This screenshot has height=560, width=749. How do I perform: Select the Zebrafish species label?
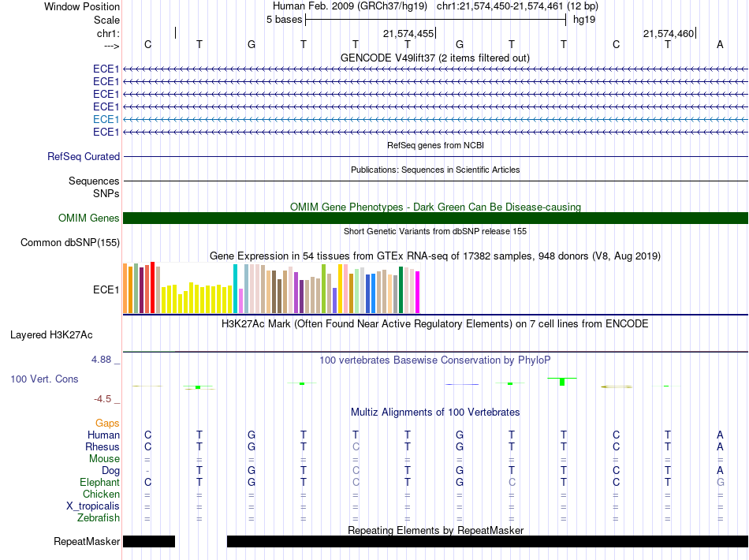(99, 518)
